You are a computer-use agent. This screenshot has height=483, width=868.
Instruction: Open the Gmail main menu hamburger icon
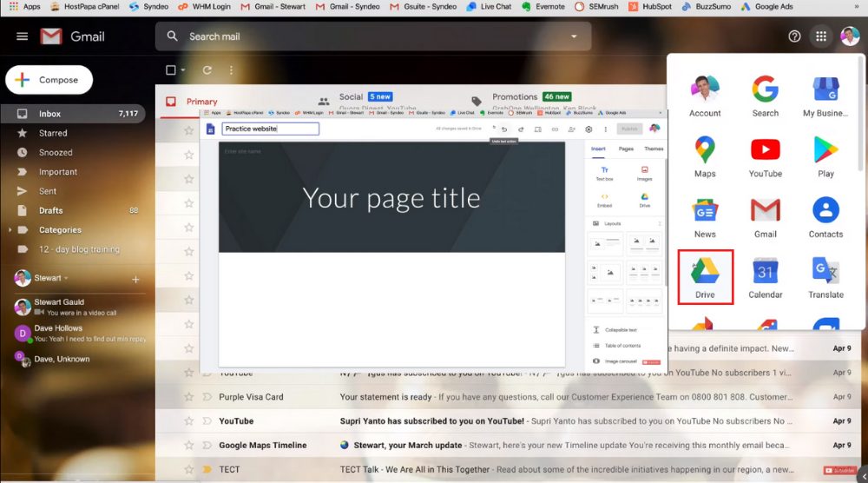pyautogui.click(x=23, y=36)
